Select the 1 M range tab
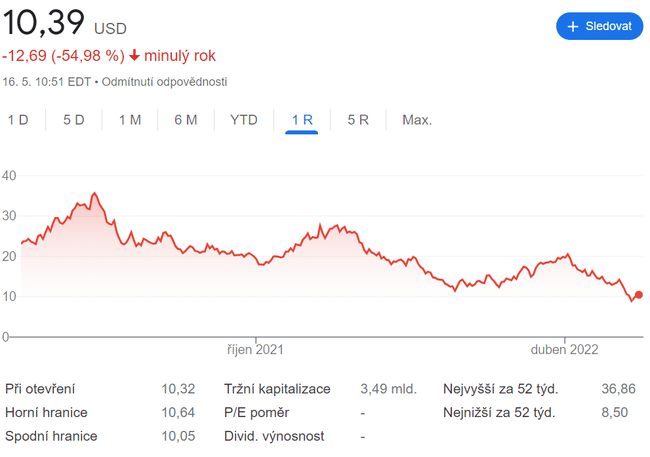 [x=130, y=120]
